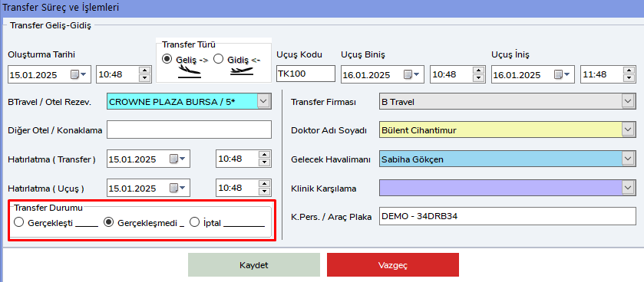
Task: Open Gelecek Havalimanı dropdown
Action: tap(628, 159)
